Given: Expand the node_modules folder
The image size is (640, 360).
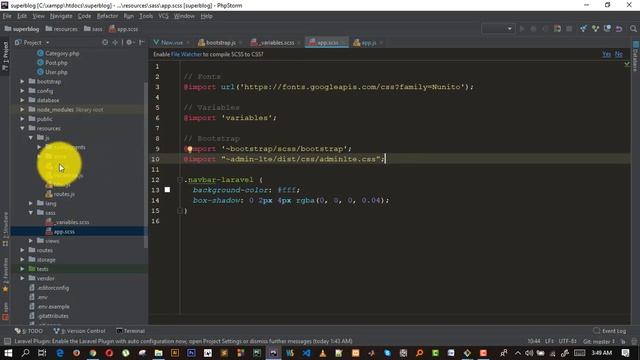Looking at the screenshot, I should point(22,110).
